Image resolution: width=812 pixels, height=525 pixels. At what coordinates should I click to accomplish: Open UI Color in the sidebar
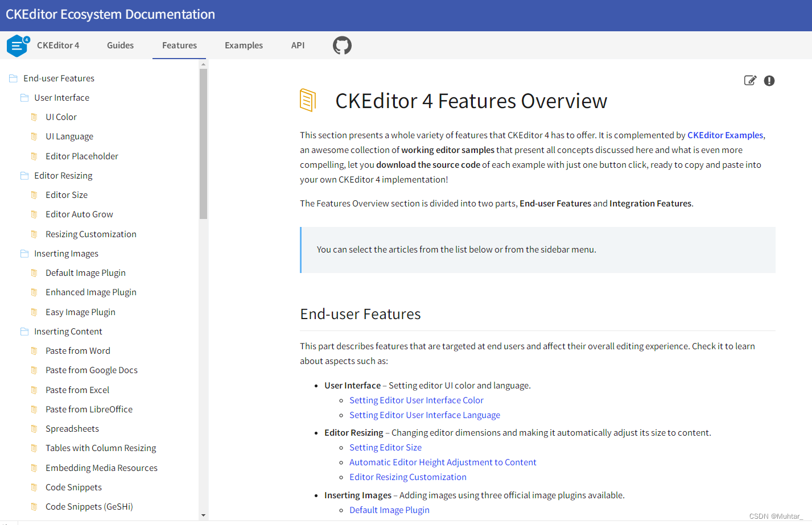pos(61,117)
